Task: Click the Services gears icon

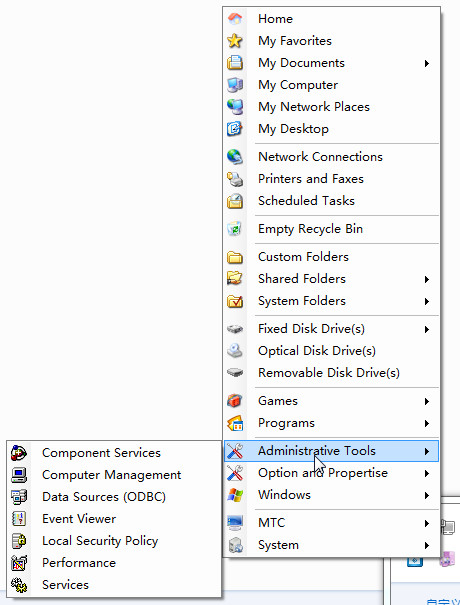Action: (19, 585)
